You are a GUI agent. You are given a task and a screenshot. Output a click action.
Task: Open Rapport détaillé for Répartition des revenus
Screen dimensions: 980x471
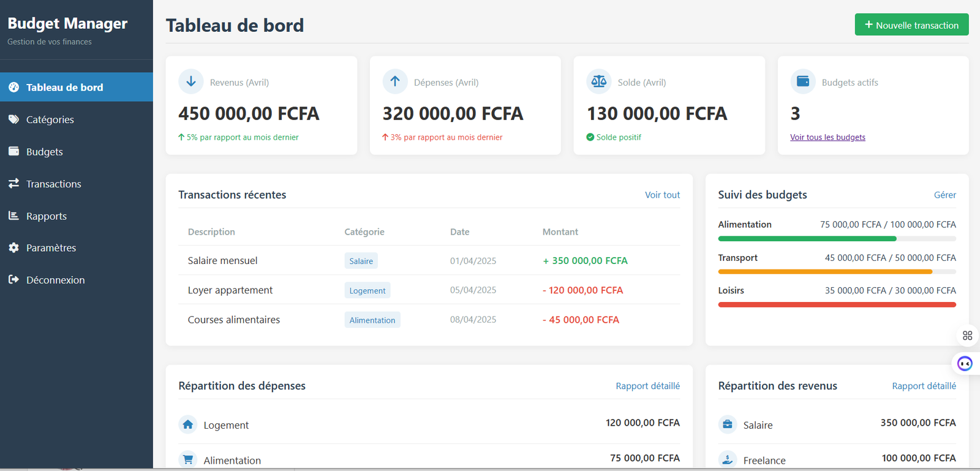924,386
